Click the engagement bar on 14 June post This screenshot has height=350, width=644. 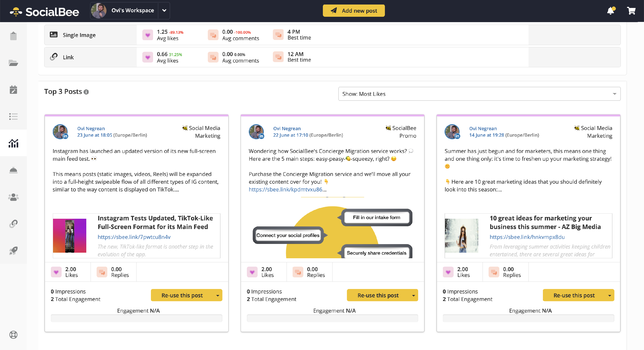pyautogui.click(x=528, y=318)
